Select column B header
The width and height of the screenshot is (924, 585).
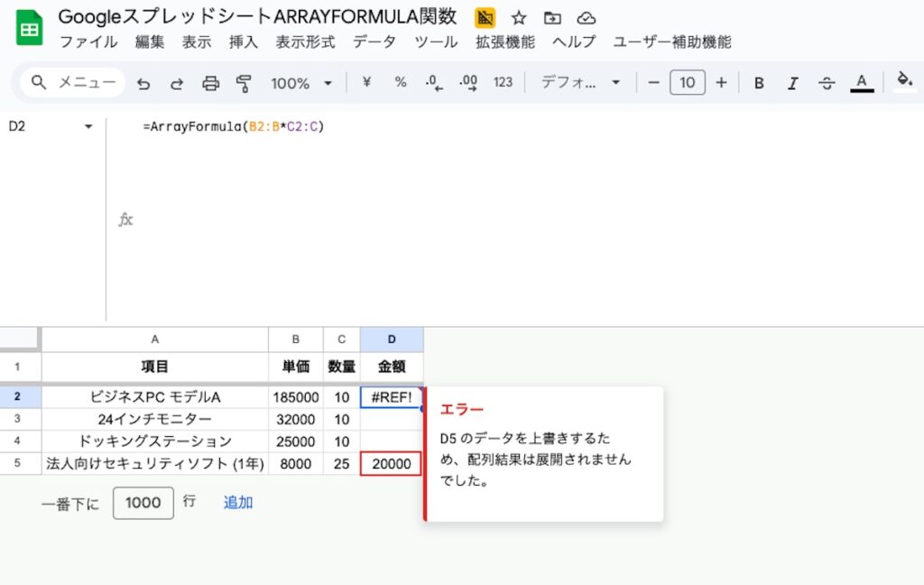[x=296, y=339]
